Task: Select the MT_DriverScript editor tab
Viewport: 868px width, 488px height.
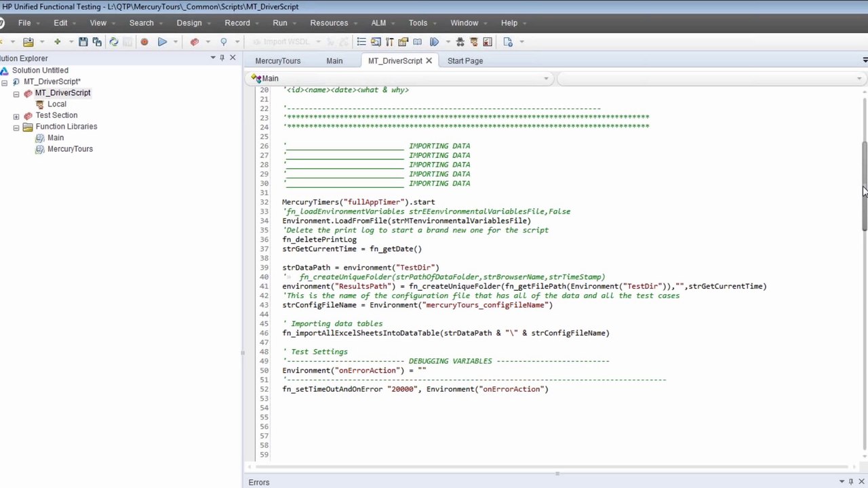Action: [x=395, y=61]
